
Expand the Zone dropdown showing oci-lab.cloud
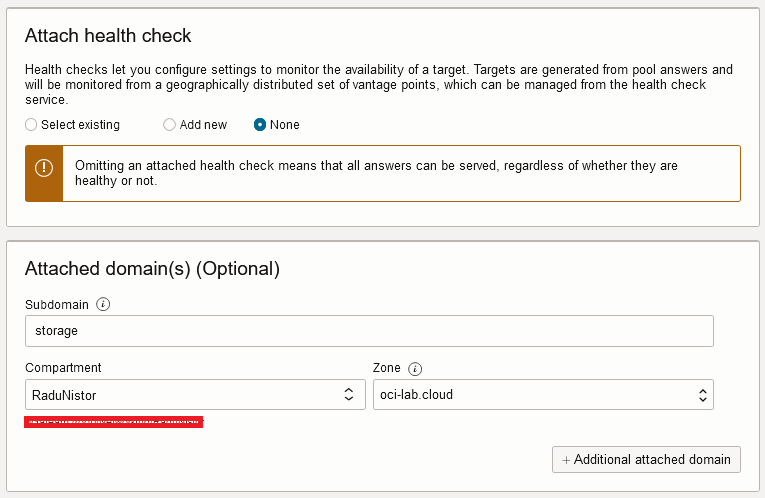pyautogui.click(x=541, y=395)
